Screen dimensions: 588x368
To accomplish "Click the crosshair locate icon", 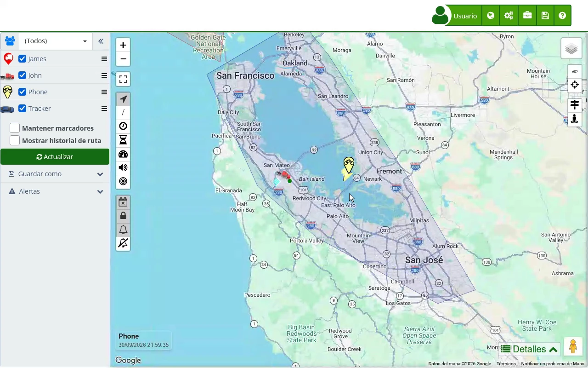I will (x=575, y=85).
